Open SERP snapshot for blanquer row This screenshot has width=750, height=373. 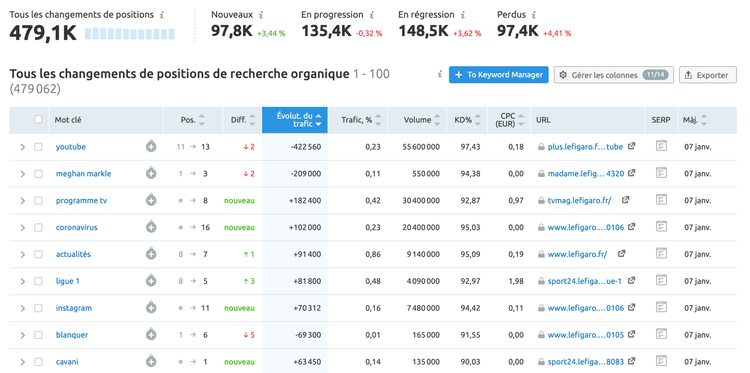click(661, 333)
